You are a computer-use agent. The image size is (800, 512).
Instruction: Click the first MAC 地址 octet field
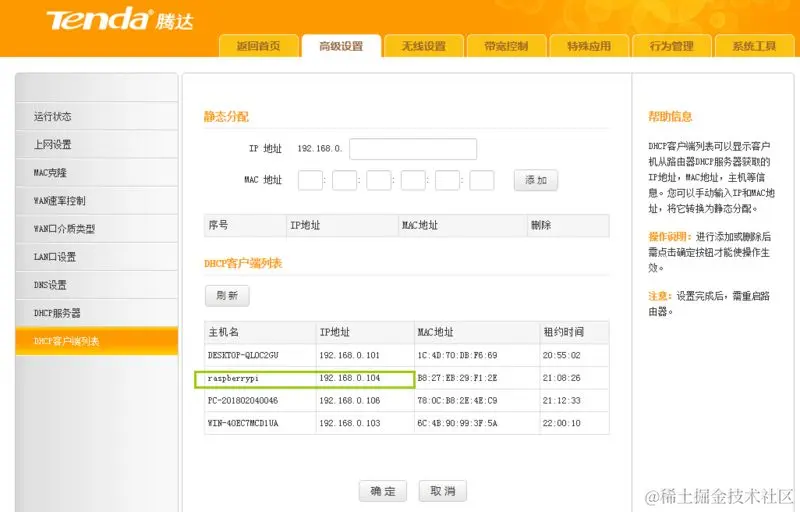310,180
